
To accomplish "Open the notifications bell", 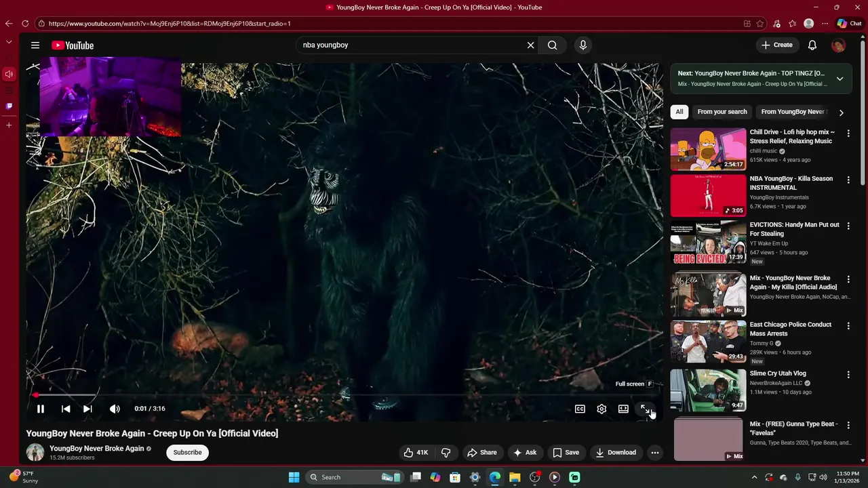I will click(x=812, y=45).
